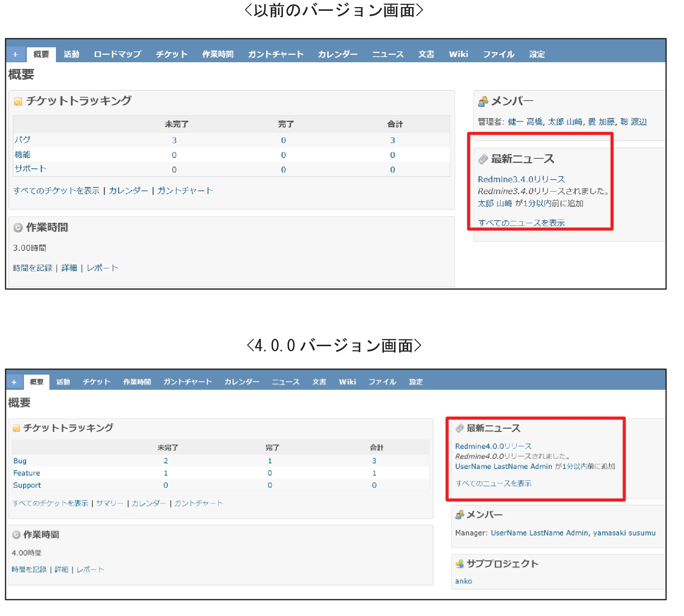Click plus button in previous version tab bar
Screen dimensions: 684x616
point(16,54)
